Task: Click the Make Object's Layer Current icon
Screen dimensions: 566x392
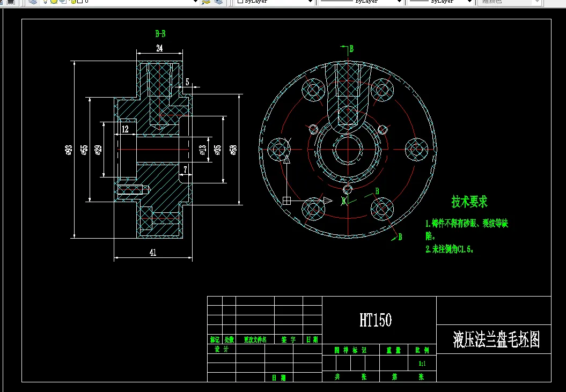Action: click(x=206, y=2)
